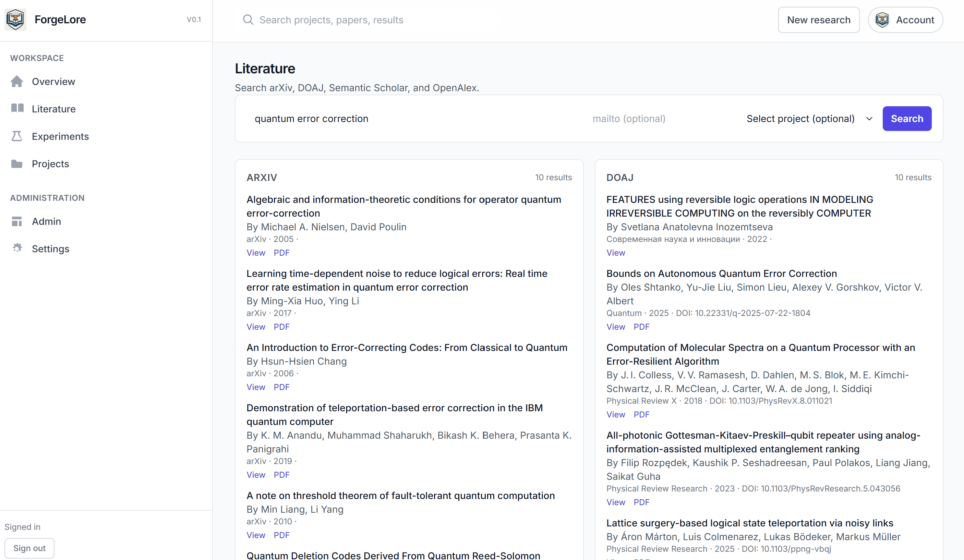Image resolution: width=964 pixels, height=560 pixels.
Task: Click the Overview home icon
Action: [x=17, y=82]
